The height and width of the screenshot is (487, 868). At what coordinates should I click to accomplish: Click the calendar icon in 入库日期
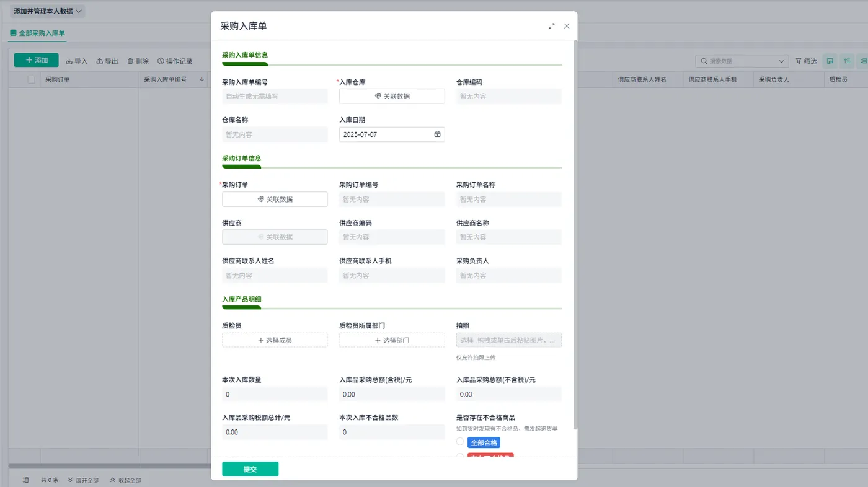click(437, 134)
